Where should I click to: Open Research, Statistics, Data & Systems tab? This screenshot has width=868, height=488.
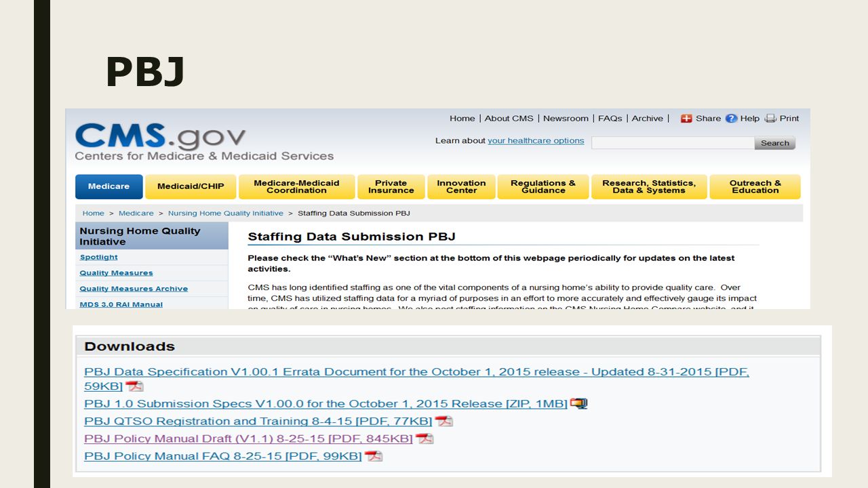click(x=649, y=186)
